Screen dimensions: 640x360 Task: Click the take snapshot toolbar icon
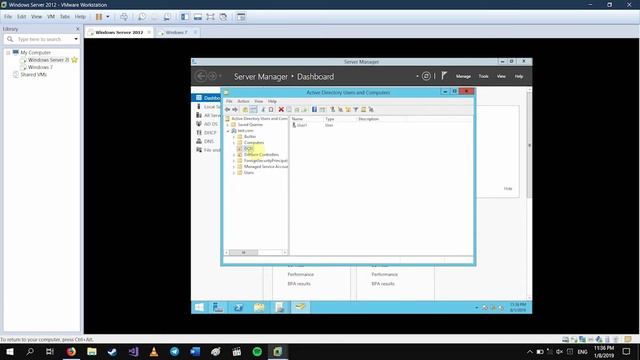click(142, 17)
